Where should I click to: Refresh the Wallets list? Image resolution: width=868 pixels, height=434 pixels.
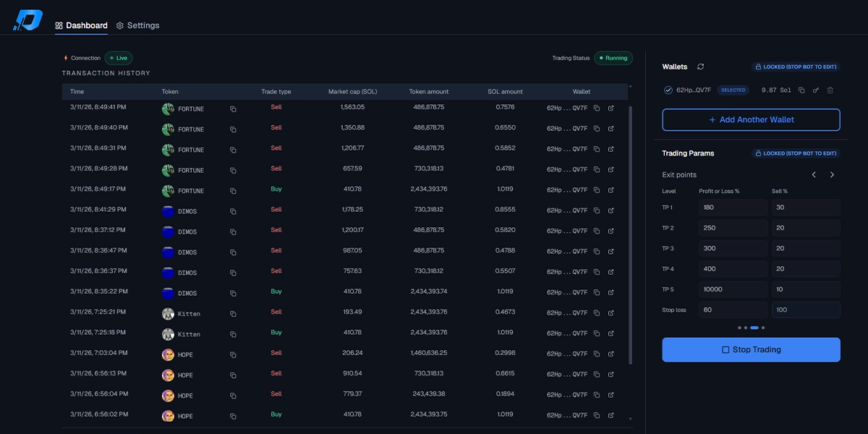[700, 67]
